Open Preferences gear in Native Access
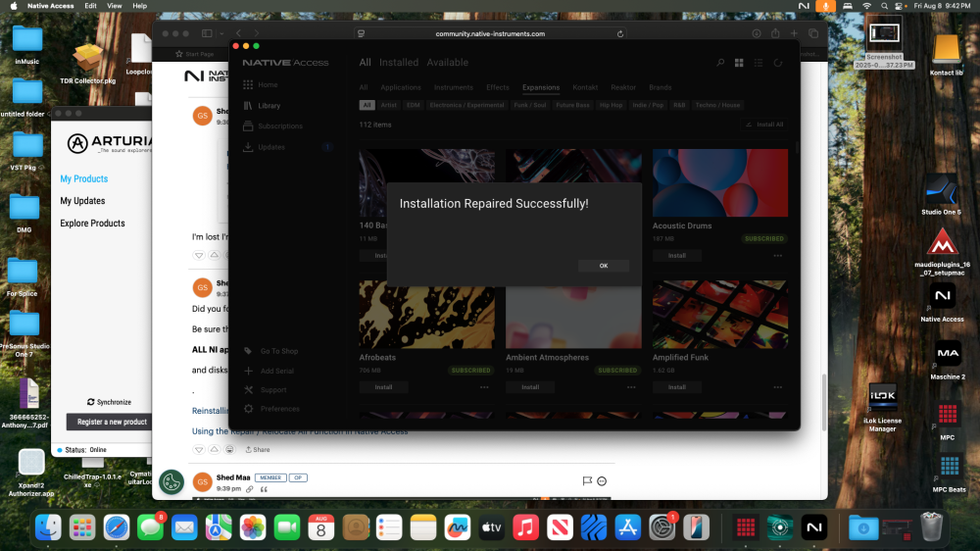Viewport: 980px width, 551px height. coord(248,409)
